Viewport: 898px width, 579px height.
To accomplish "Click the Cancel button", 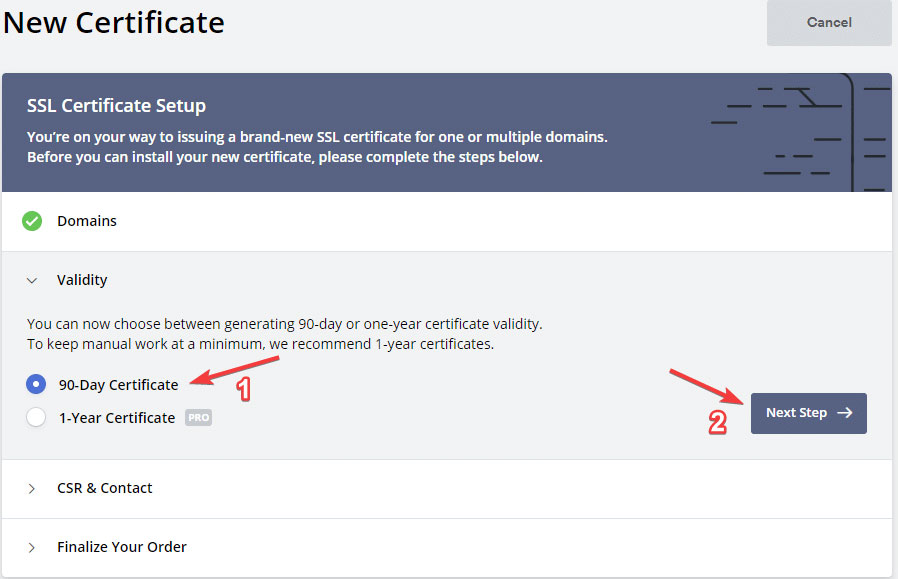I will click(829, 23).
